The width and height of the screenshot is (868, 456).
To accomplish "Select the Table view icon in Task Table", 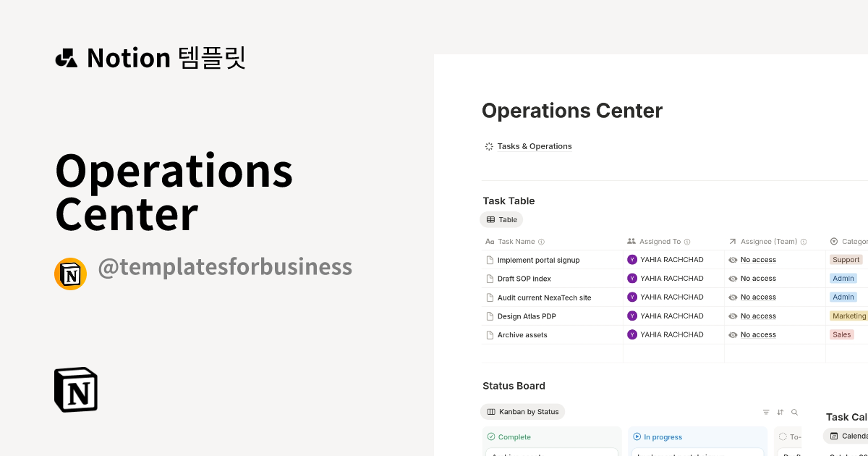I will tap(492, 219).
